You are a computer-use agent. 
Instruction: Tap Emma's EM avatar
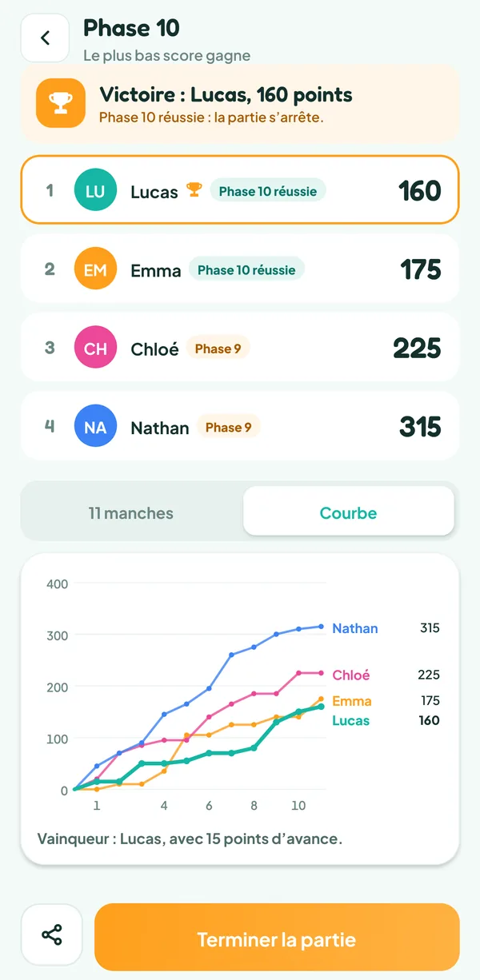[x=95, y=269]
